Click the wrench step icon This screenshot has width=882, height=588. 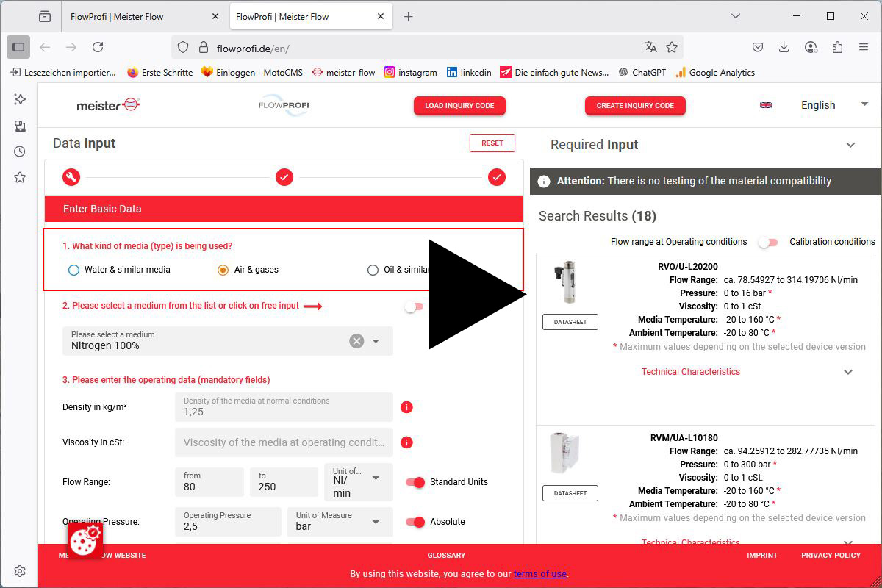coord(71,176)
